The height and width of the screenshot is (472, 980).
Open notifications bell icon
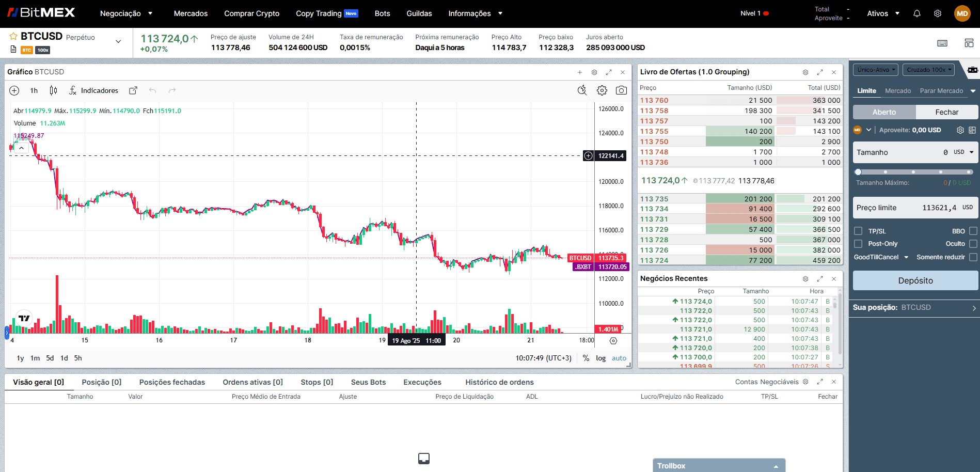click(x=917, y=13)
